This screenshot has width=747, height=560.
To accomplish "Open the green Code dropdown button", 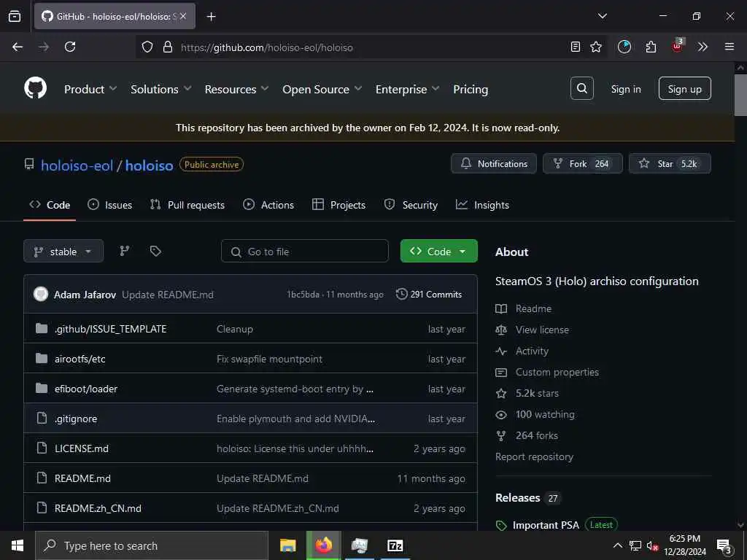I will click(x=438, y=251).
